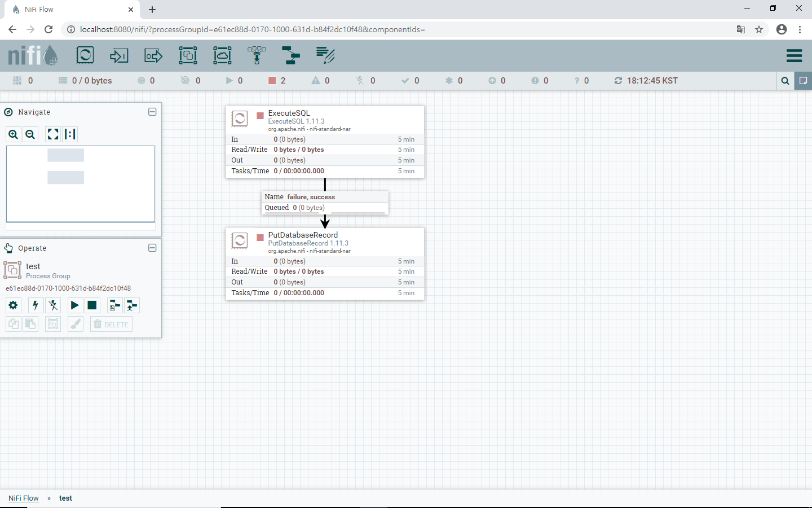Image resolution: width=812 pixels, height=508 pixels.
Task: Click ExecuteSQL Tasks/Time stat row
Action: click(x=325, y=171)
